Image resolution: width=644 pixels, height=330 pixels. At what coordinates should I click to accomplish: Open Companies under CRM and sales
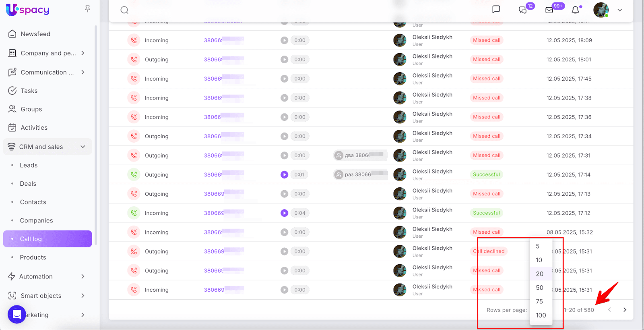pos(37,220)
